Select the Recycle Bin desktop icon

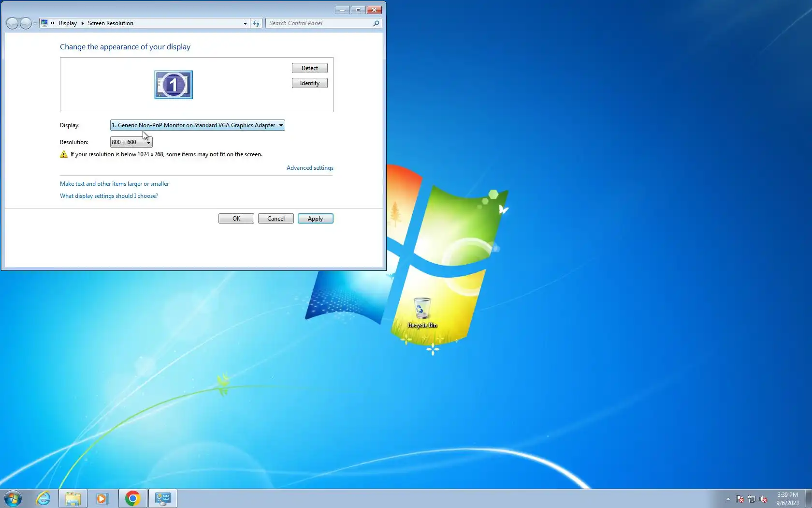[x=422, y=313]
